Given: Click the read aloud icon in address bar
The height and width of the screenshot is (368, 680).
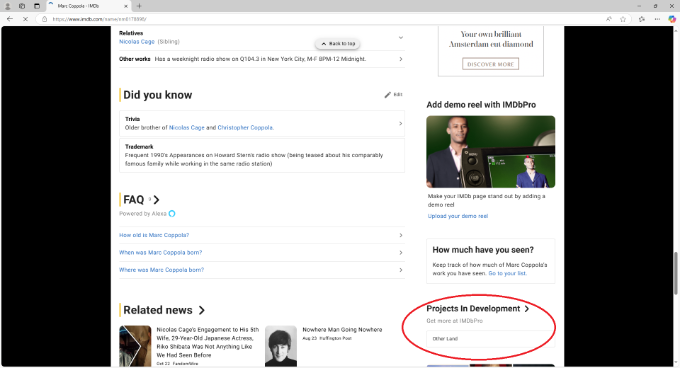Looking at the screenshot, I should [609, 19].
